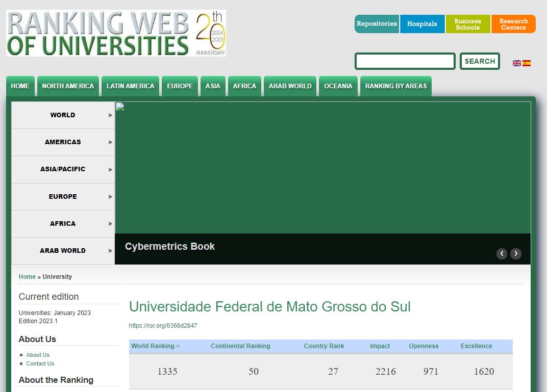Expand the AMERICAS sidebar menu

click(x=63, y=142)
